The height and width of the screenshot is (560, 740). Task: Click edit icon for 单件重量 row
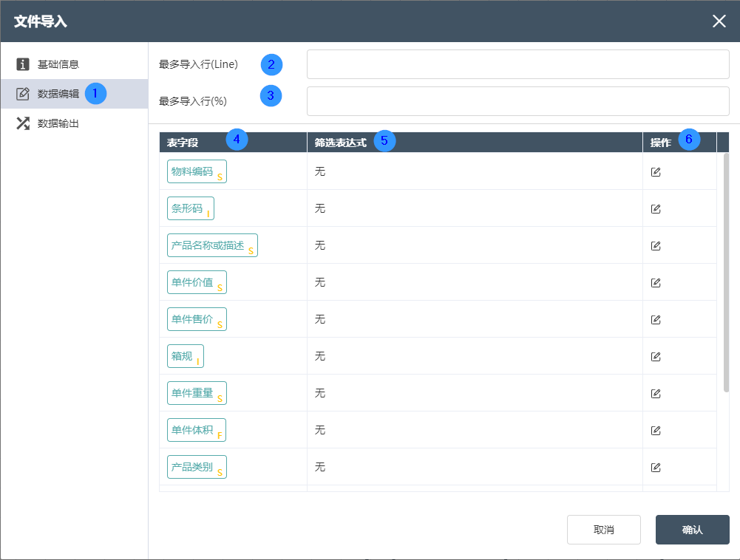click(656, 394)
